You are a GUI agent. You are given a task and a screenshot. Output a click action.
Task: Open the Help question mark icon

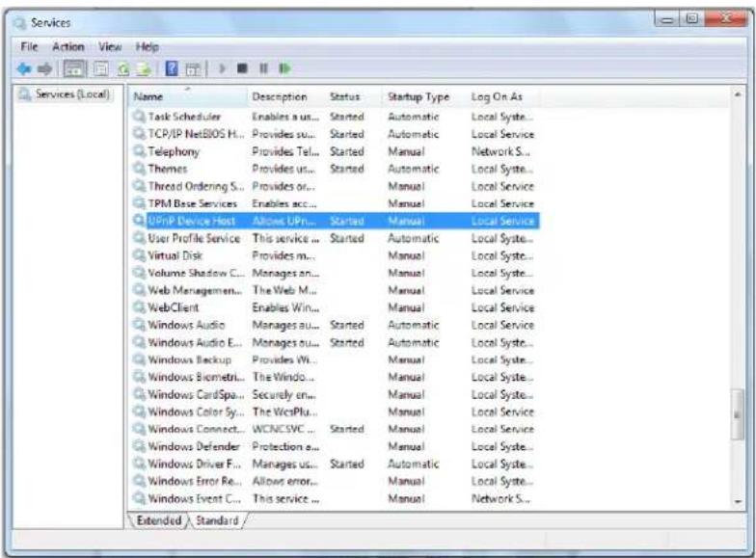(x=172, y=68)
